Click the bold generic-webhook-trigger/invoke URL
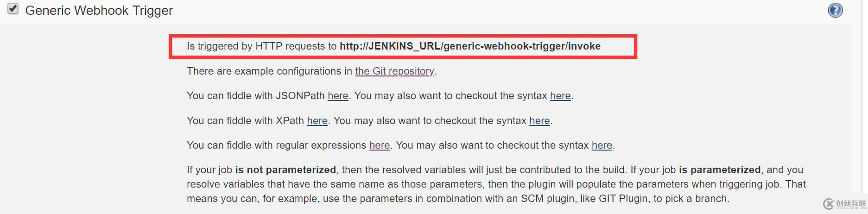 click(x=470, y=46)
